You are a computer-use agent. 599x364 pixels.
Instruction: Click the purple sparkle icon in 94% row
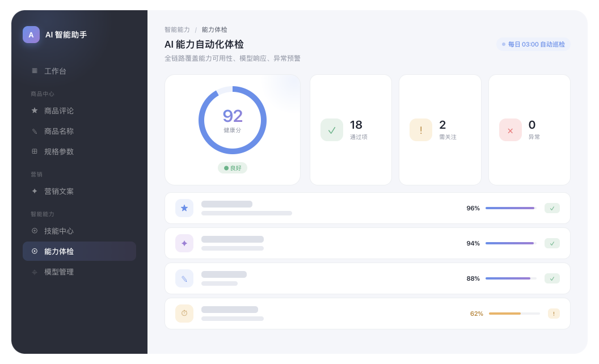point(184,243)
